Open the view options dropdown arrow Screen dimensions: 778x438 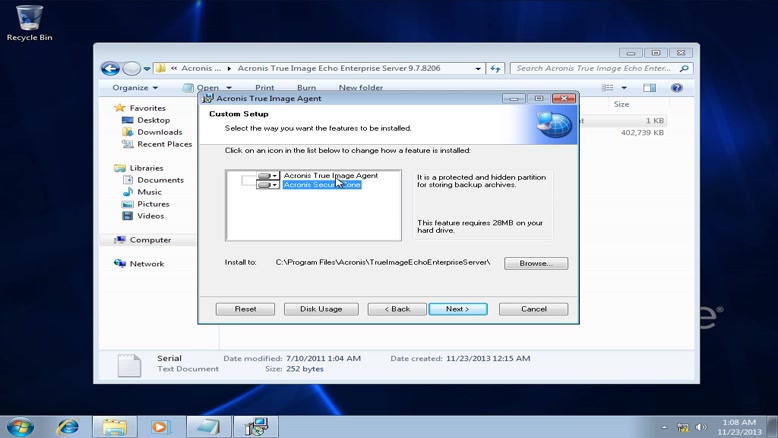pyautogui.click(x=624, y=88)
